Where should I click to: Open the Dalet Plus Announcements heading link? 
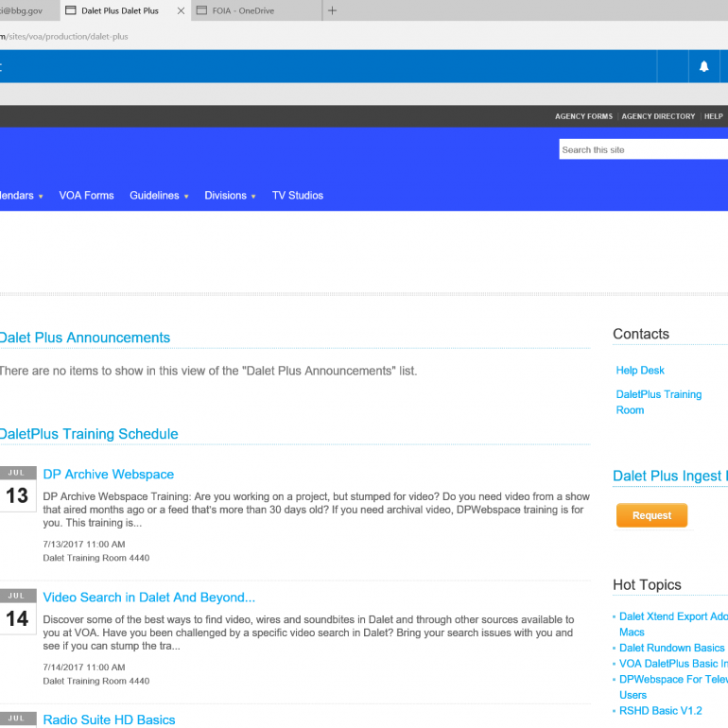pos(85,338)
